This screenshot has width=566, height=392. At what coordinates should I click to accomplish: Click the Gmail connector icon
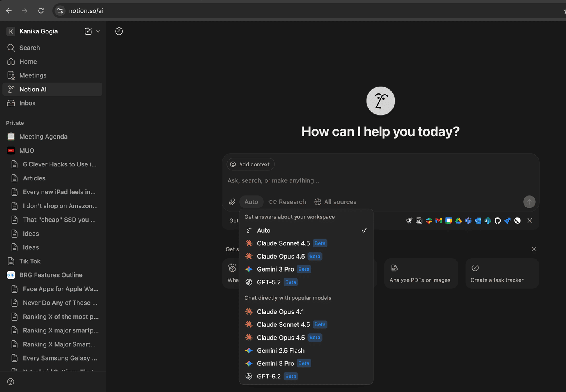pyautogui.click(x=439, y=220)
